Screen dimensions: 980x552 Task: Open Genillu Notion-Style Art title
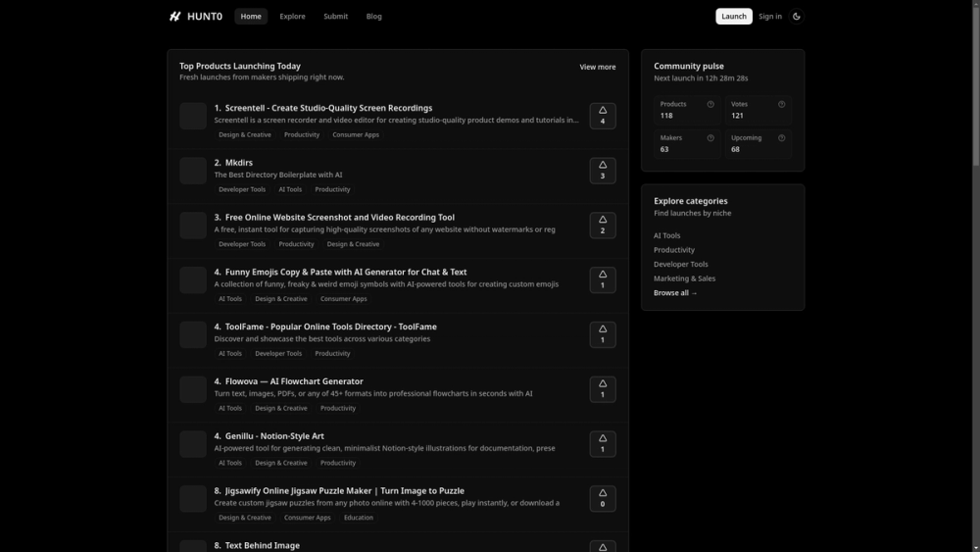pyautogui.click(x=274, y=436)
